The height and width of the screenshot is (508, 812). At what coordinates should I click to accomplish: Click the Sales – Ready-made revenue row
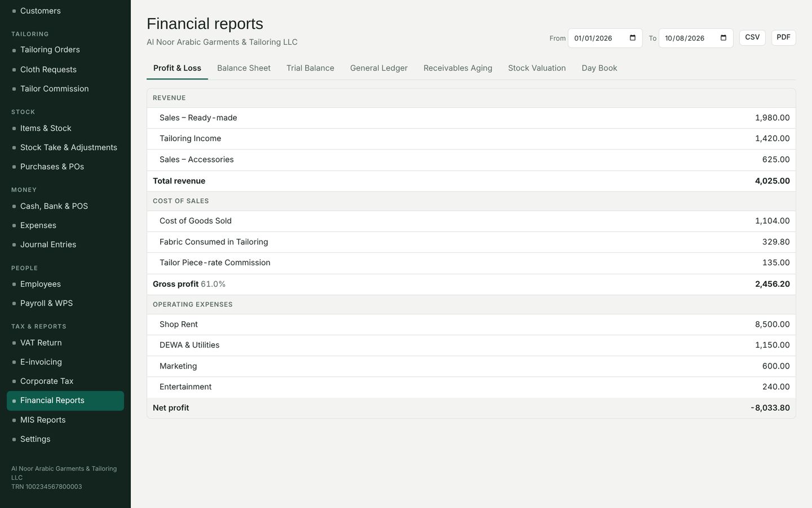coord(471,118)
